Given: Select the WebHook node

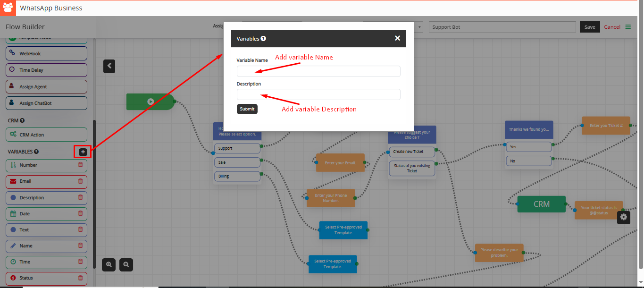Looking at the screenshot, I should click(47, 53).
